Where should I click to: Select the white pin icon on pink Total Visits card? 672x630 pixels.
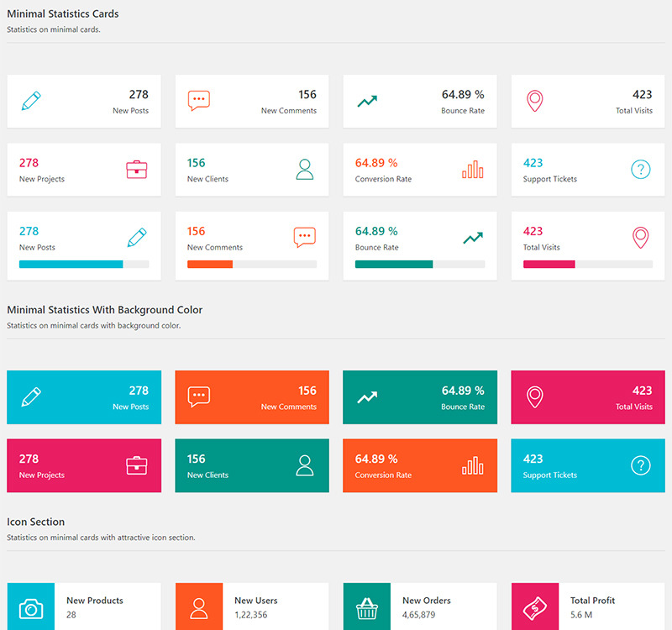point(535,396)
